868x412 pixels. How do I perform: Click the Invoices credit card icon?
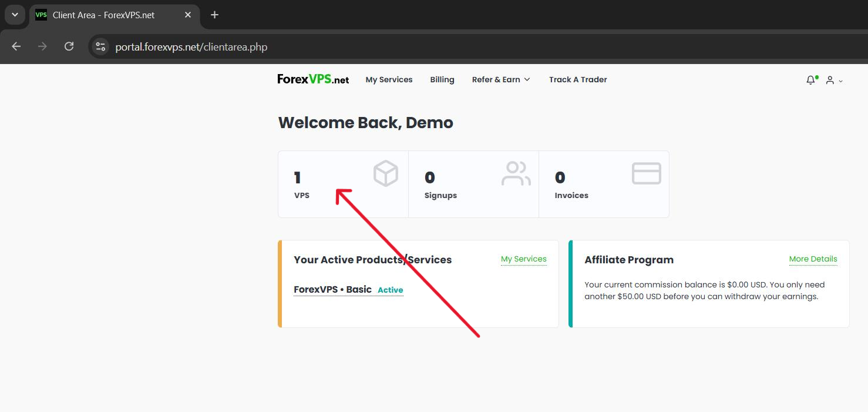coord(646,174)
